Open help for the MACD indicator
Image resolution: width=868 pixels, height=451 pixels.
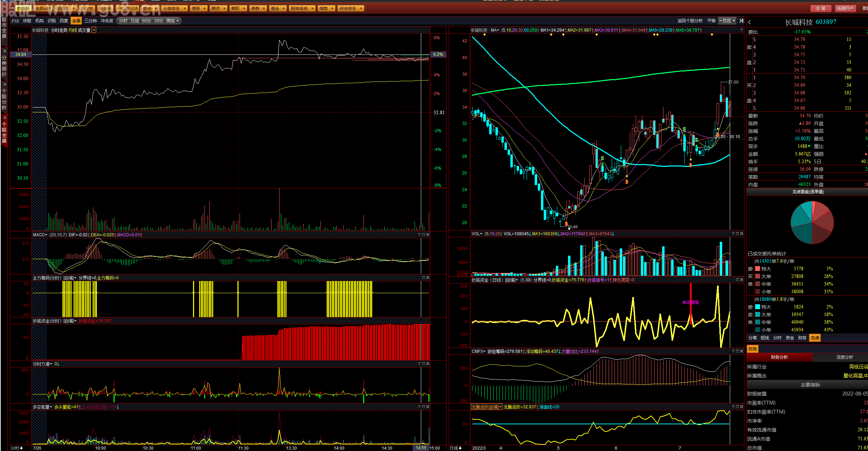coord(419,235)
